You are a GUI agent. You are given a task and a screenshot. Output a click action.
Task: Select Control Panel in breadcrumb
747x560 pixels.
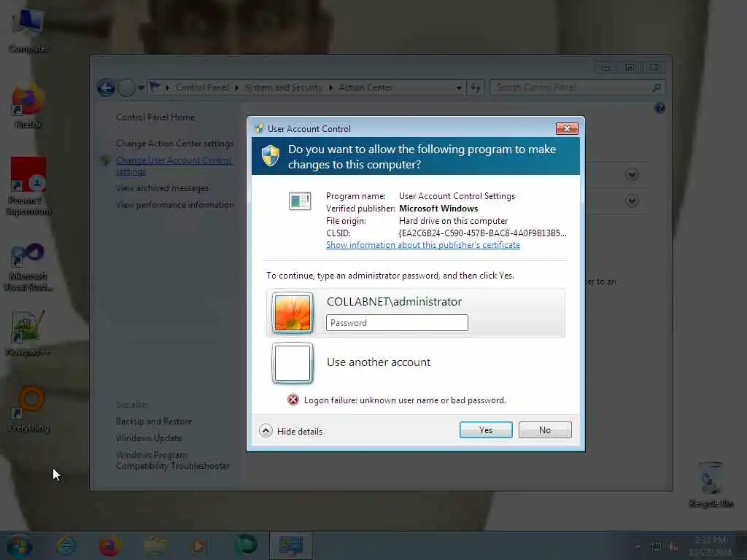(x=202, y=87)
